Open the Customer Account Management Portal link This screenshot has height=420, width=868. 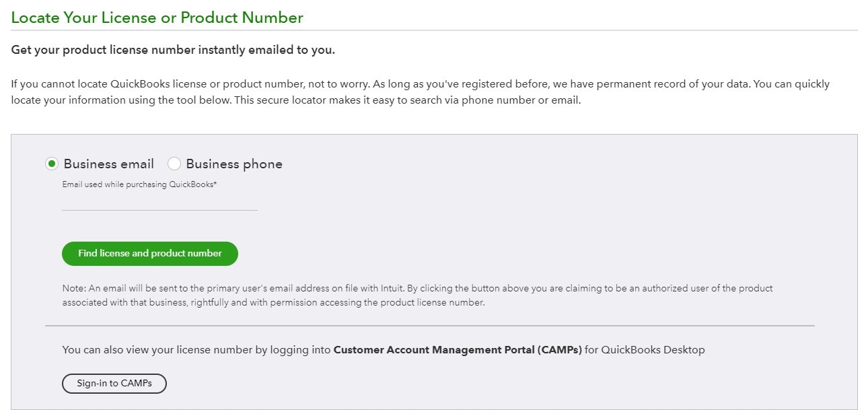457,350
